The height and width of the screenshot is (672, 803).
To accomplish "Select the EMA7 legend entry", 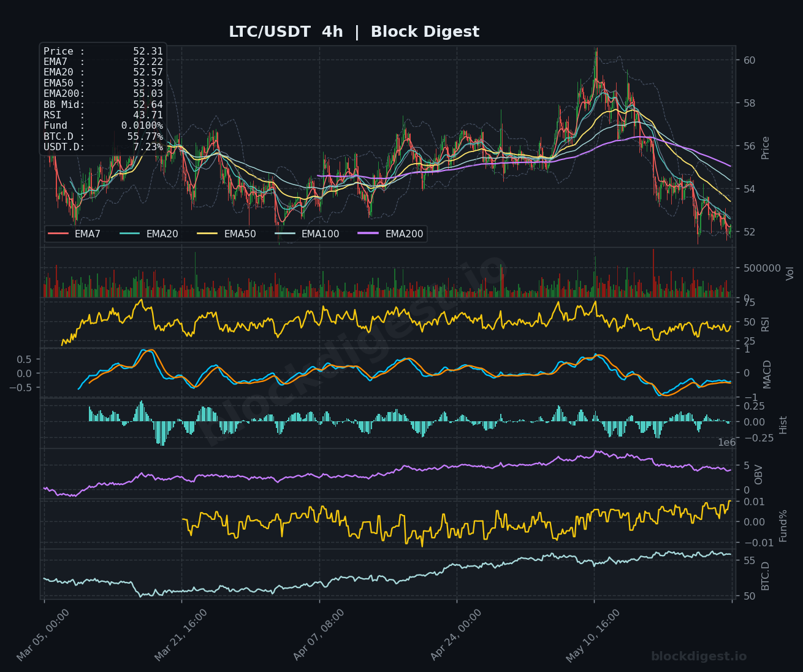I will pos(74,234).
